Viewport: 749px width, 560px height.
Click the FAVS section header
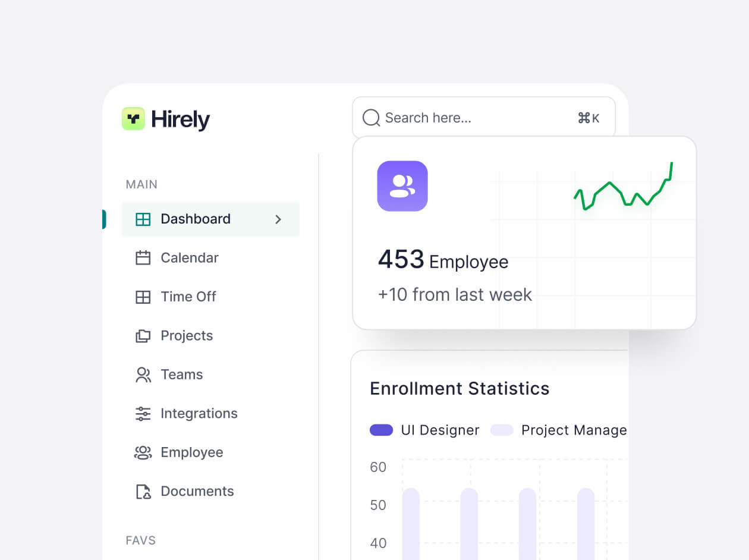point(141,540)
